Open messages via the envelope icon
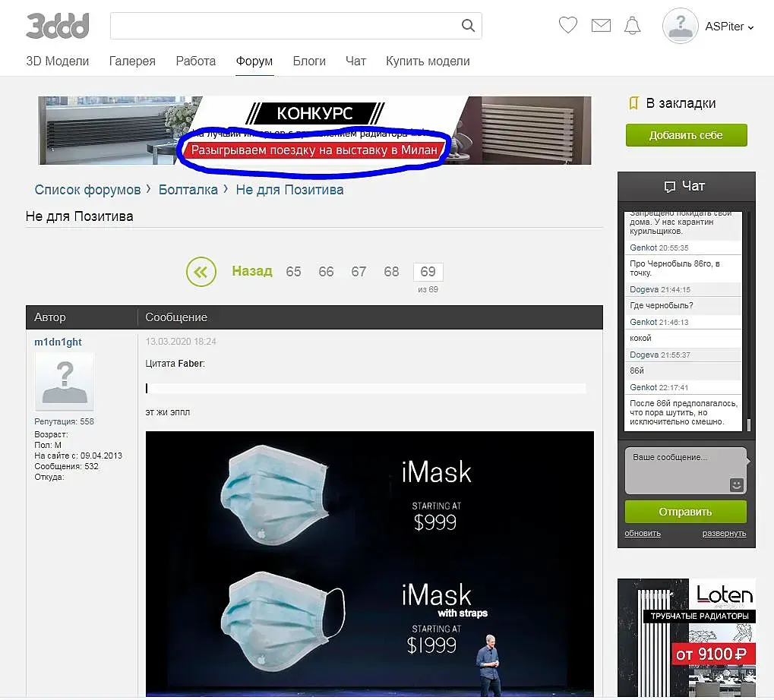 (601, 25)
